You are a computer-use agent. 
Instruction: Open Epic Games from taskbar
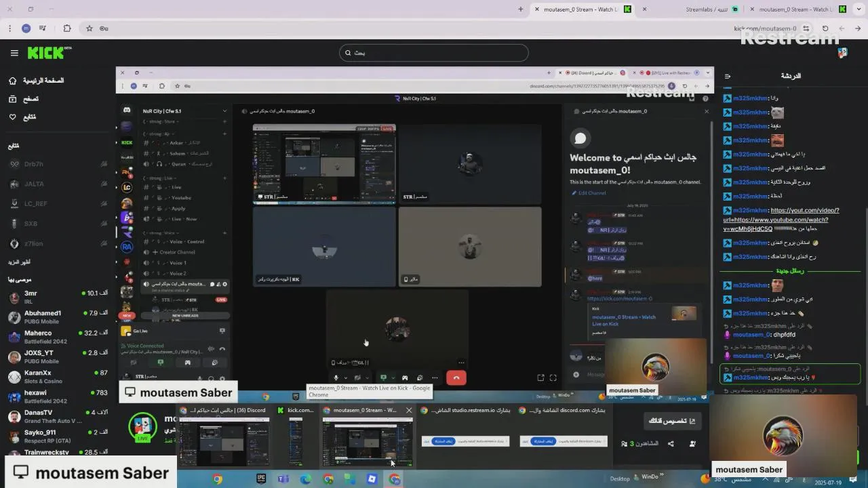(262, 479)
